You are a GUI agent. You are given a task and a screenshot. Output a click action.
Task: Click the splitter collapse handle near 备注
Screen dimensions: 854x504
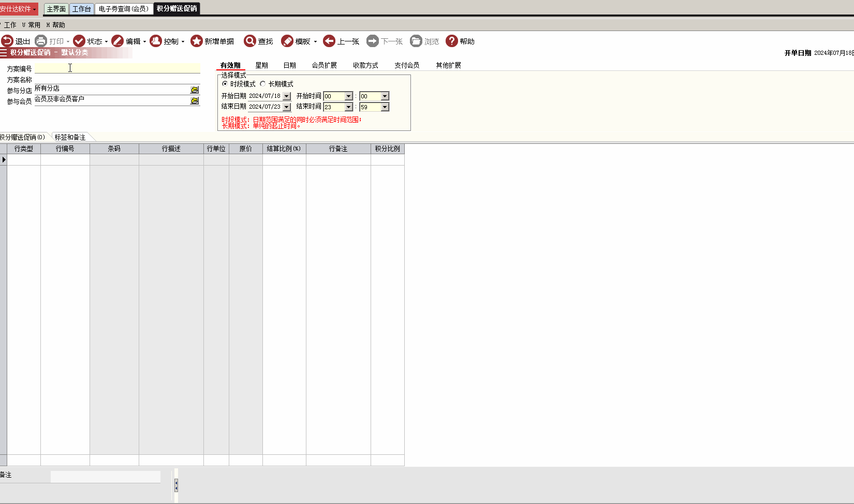(176, 485)
